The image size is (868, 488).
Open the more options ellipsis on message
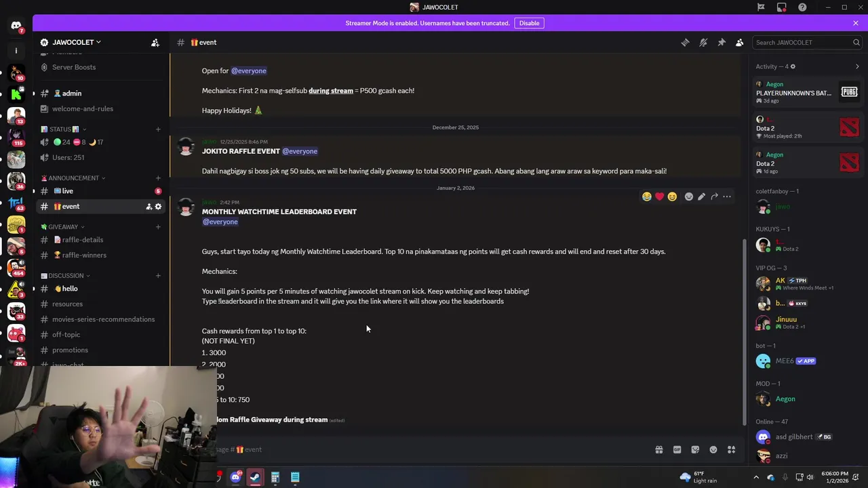(727, 197)
